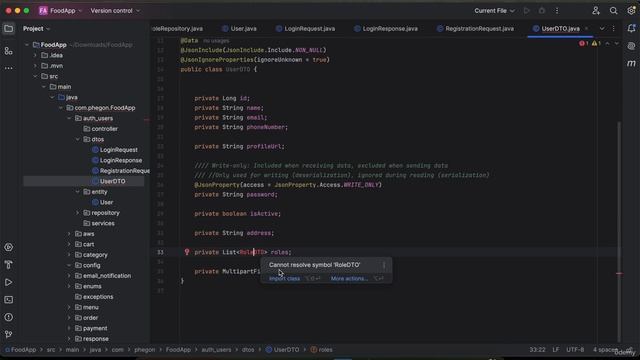This screenshot has width=640, height=360.
Task: Collapse the dtos package
Action: [78, 140]
